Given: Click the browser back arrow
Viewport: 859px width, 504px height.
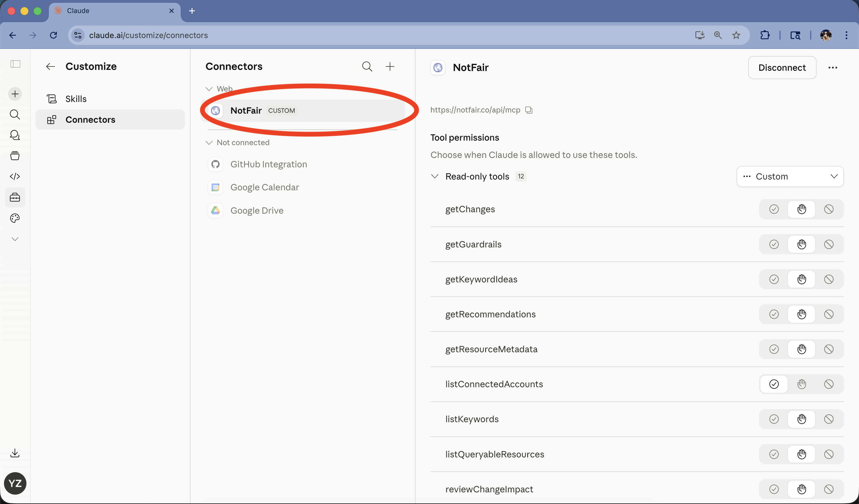Looking at the screenshot, I should 12,35.
